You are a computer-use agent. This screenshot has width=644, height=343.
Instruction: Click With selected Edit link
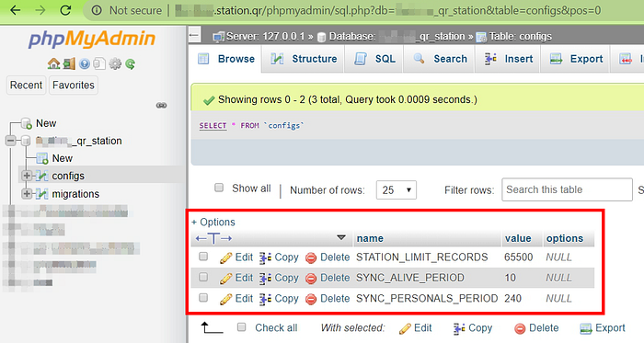tap(422, 327)
